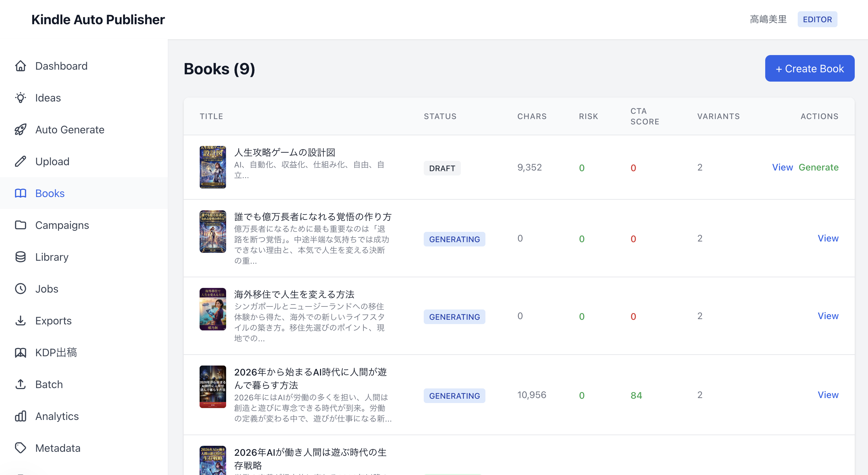
Task: Select the Upload pencil icon
Action: 21,161
